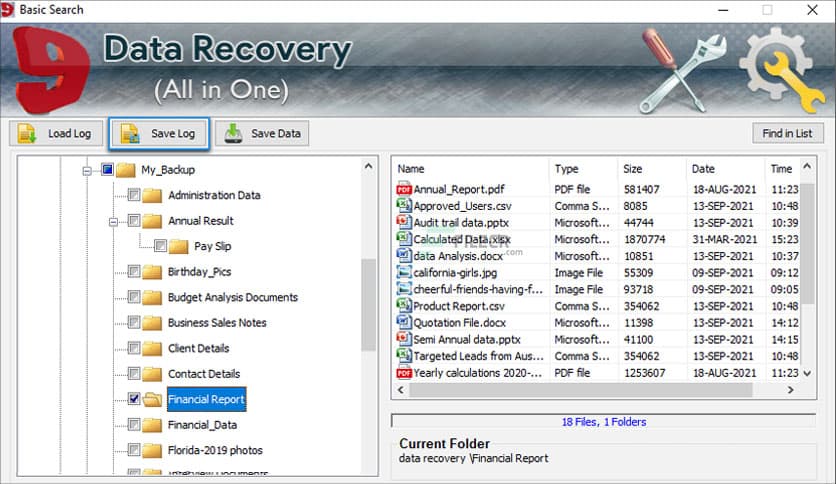The height and width of the screenshot is (484, 836).
Task: Sort the file list by Size column
Action: click(652, 169)
